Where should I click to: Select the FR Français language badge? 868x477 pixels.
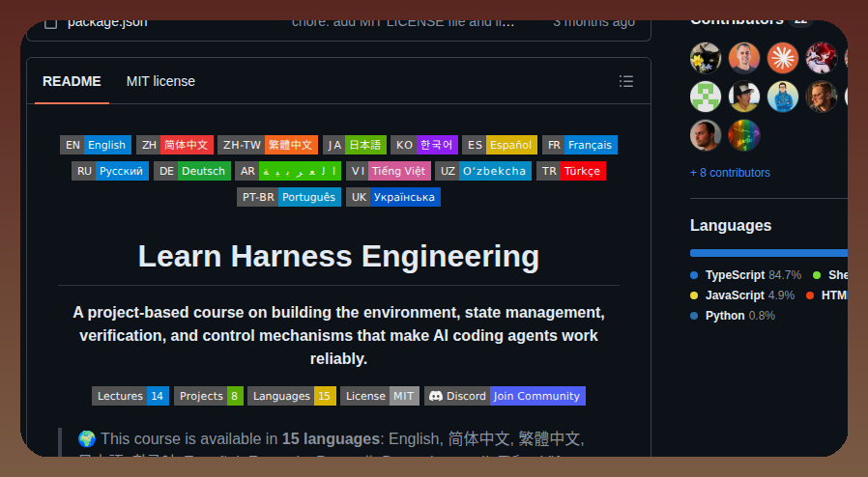coord(580,145)
